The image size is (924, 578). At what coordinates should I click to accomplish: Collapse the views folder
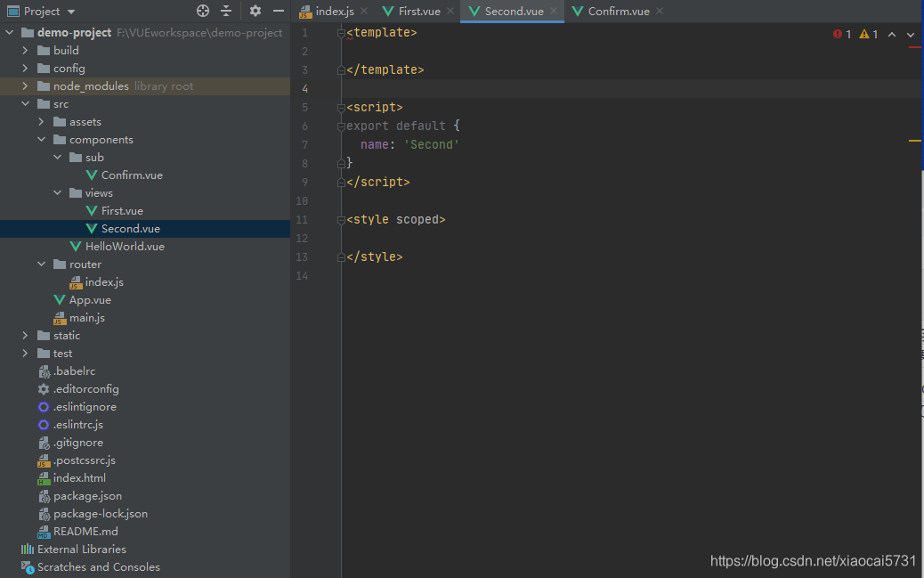(57, 193)
